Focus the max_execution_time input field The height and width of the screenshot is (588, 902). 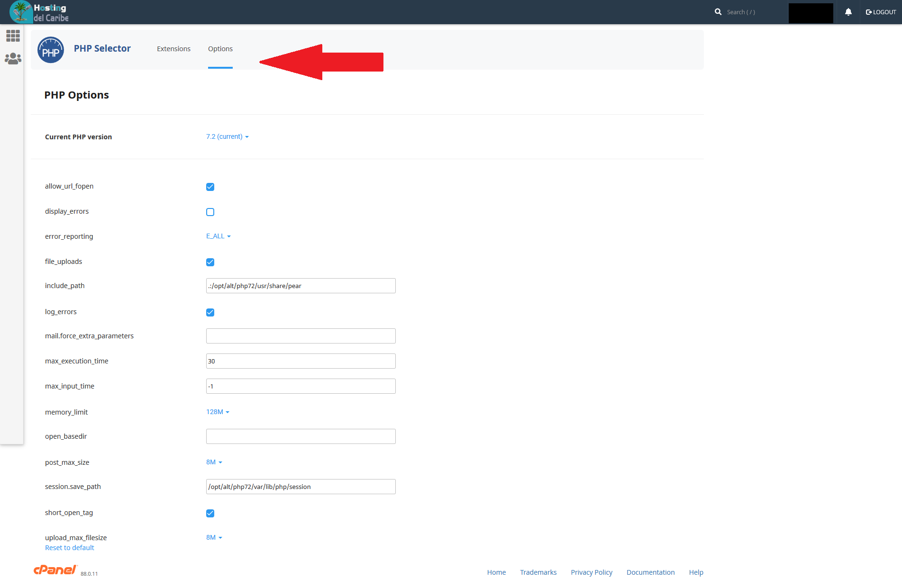(x=301, y=361)
